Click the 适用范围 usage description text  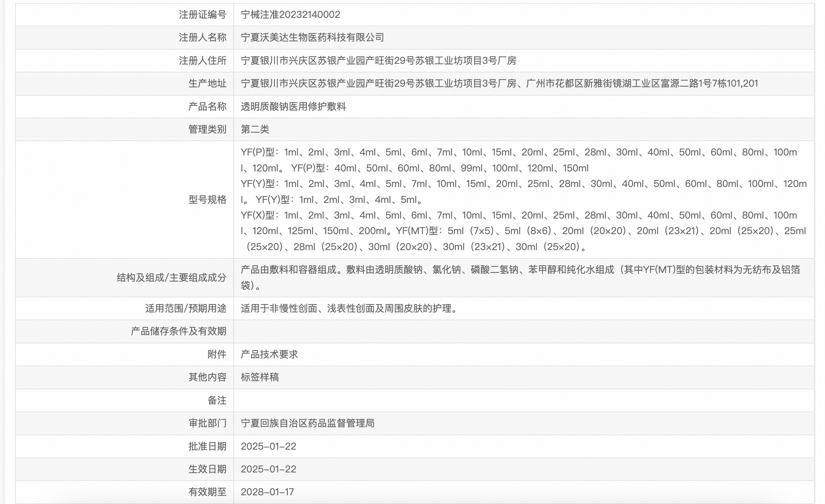point(350,308)
